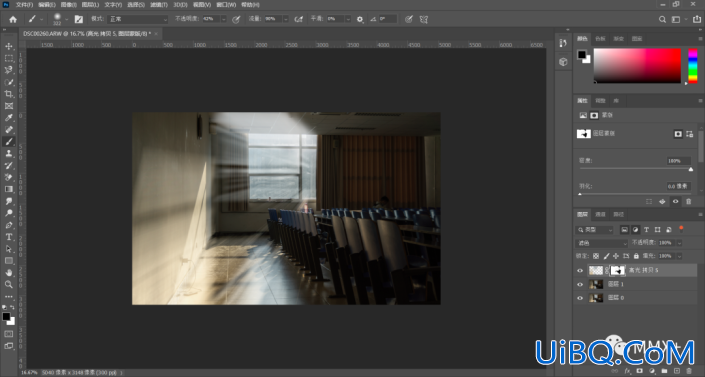Select the Lasso tool
The width and height of the screenshot is (705, 377).
tap(9, 70)
